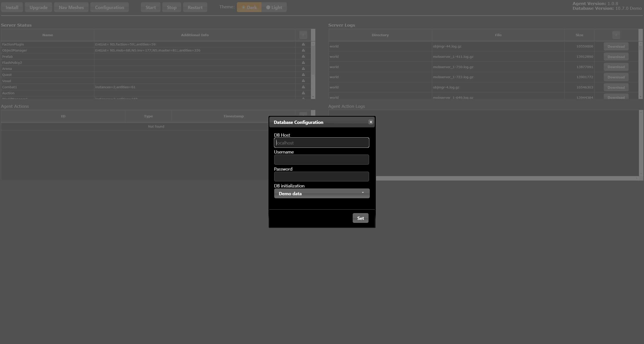The image size is (644, 344).
Task: Click warning icon for FactionPlugin row
Action: [x=303, y=44]
